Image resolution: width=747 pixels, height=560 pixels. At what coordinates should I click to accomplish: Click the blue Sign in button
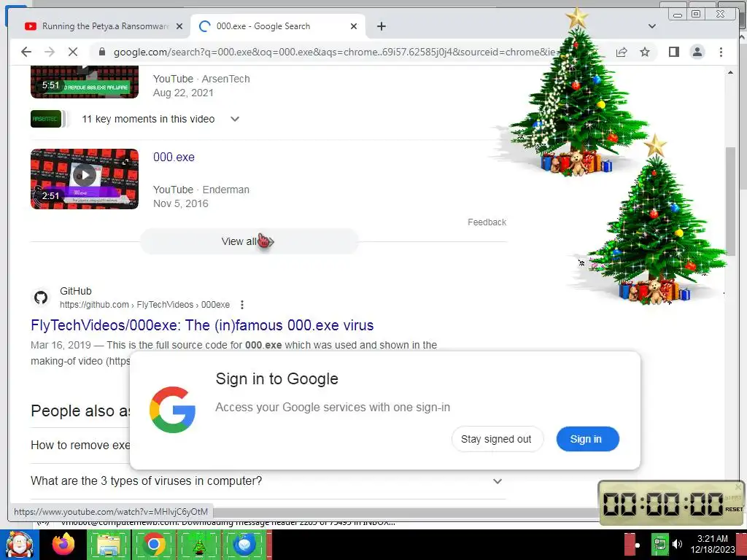(x=587, y=439)
